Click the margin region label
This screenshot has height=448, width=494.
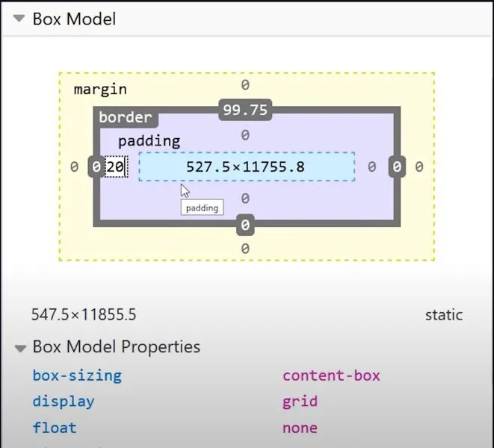click(x=100, y=90)
